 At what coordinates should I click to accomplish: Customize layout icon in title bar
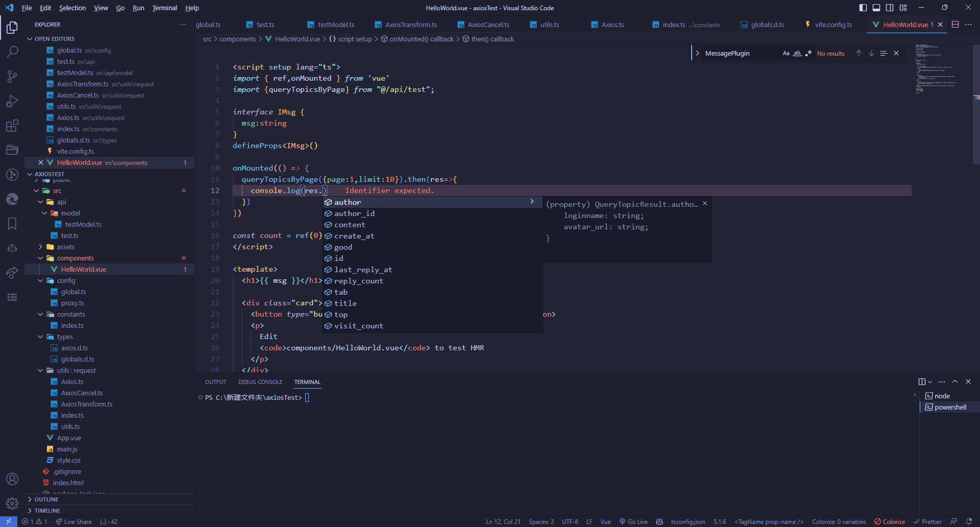(903, 8)
